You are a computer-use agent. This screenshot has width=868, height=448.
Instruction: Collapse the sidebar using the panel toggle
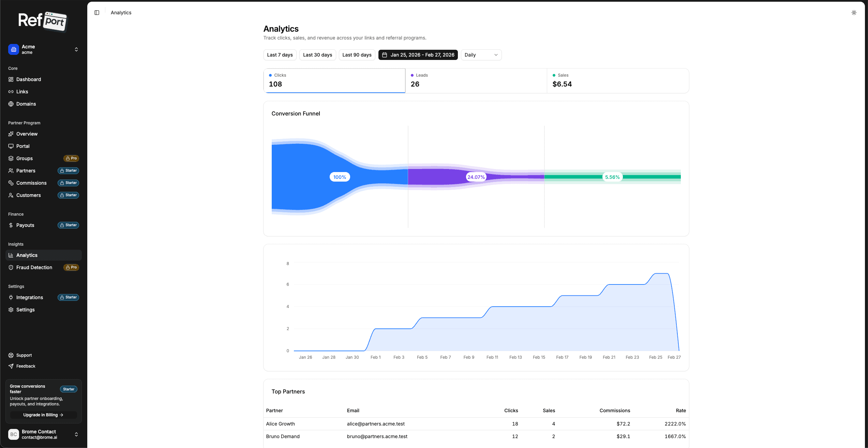click(x=97, y=12)
